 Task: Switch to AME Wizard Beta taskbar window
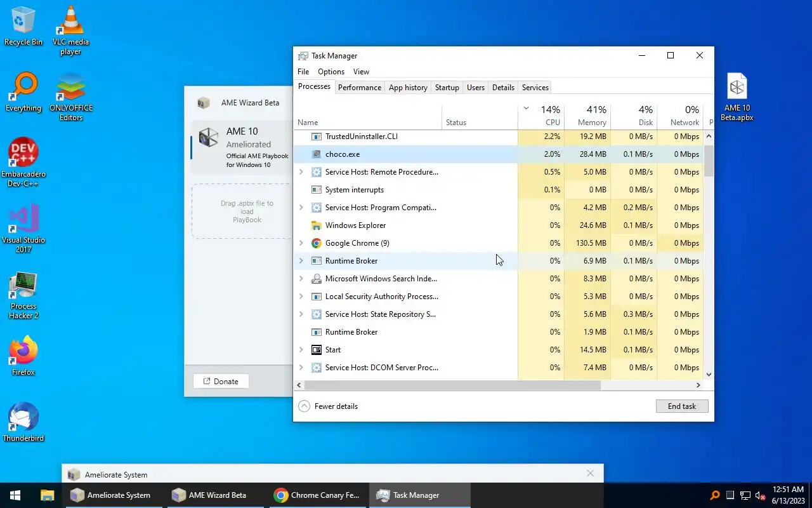tap(214, 495)
